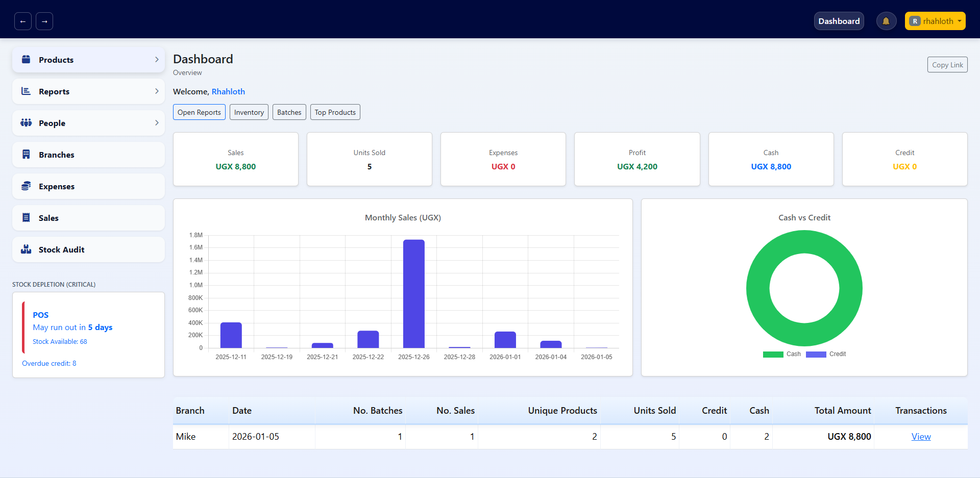Open the View transactions link for Mike
The image size is (980, 478).
[x=921, y=436]
